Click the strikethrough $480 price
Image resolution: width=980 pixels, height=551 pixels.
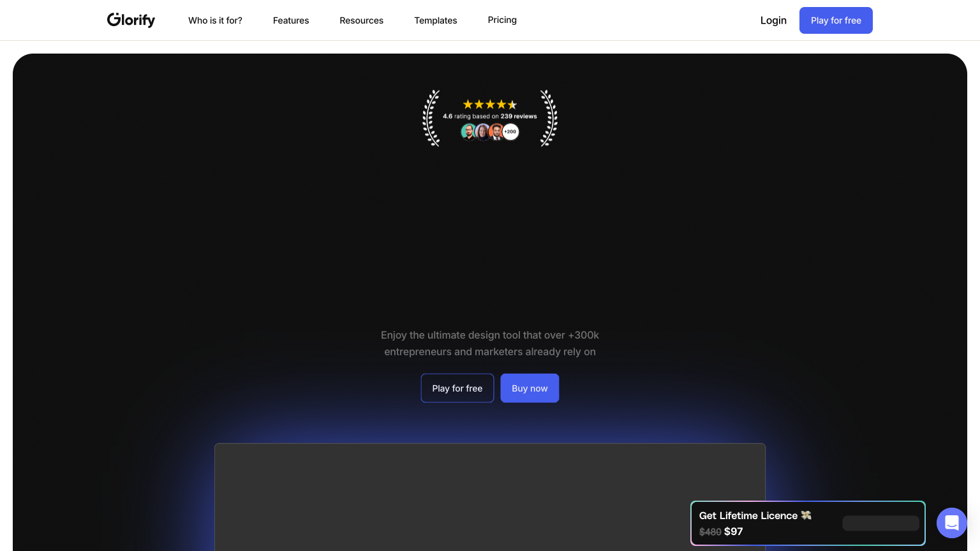[x=710, y=531]
